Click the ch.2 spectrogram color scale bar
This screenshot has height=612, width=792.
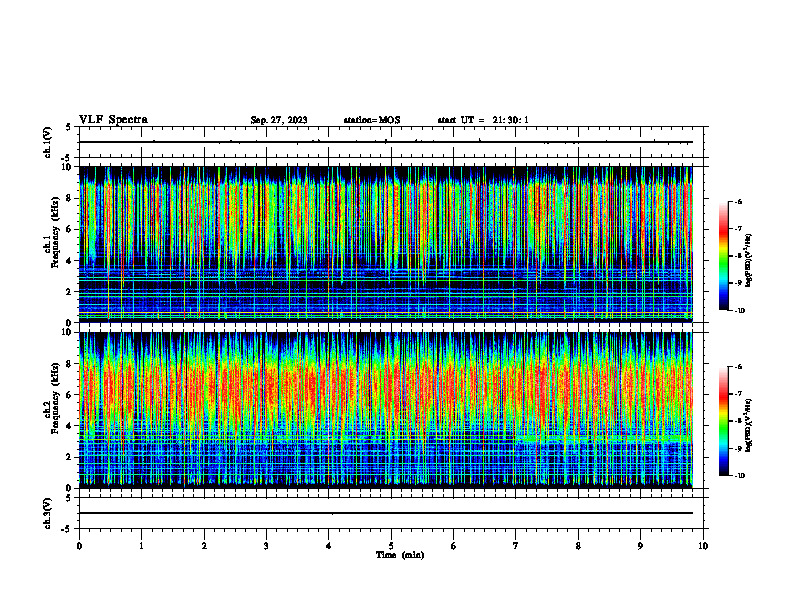click(723, 421)
